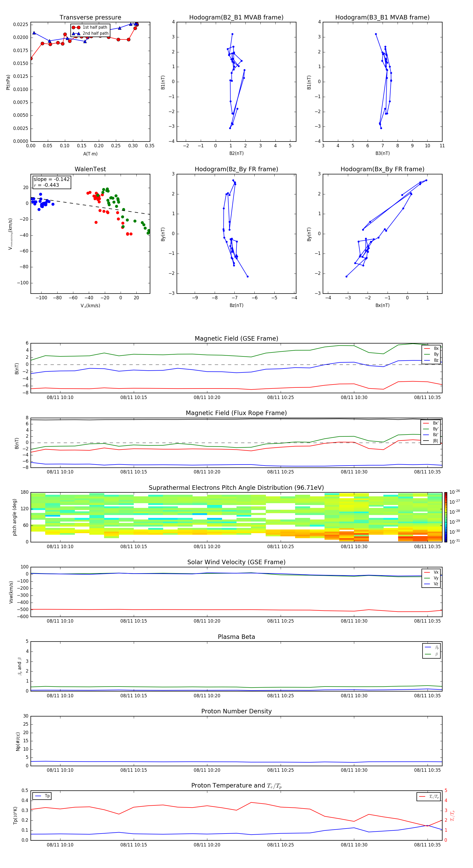Image resolution: width=473 pixels, height=868 pixels.
Task: Click '−100' tick on WalenTest x-axis
Action: click(41, 298)
